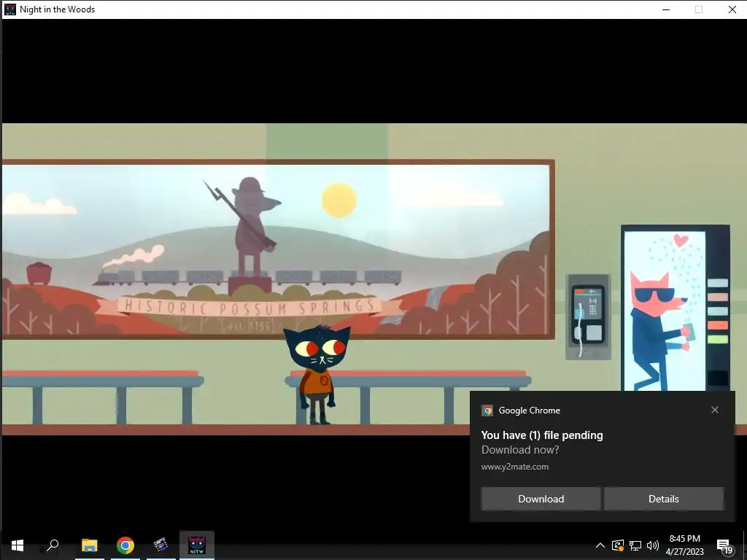Click the Google Chrome icon in notification header
747x560 pixels.
tap(487, 411)
